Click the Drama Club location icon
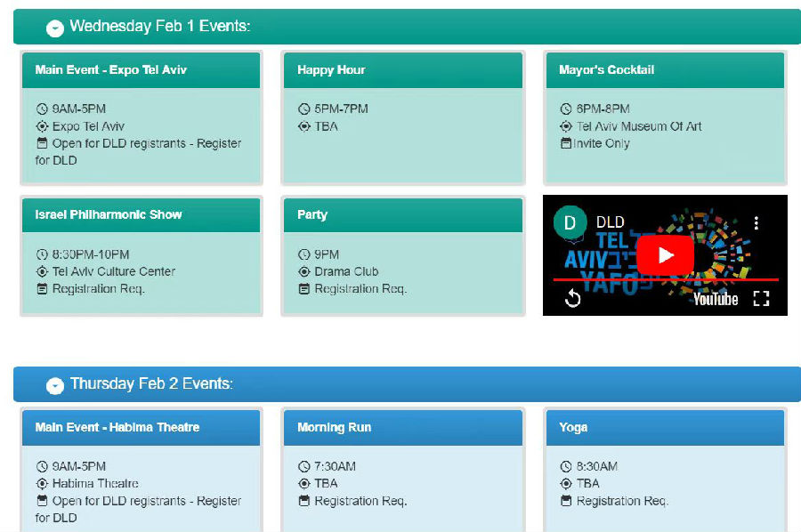The image size is (801, 532). click(x=304, y=271)
